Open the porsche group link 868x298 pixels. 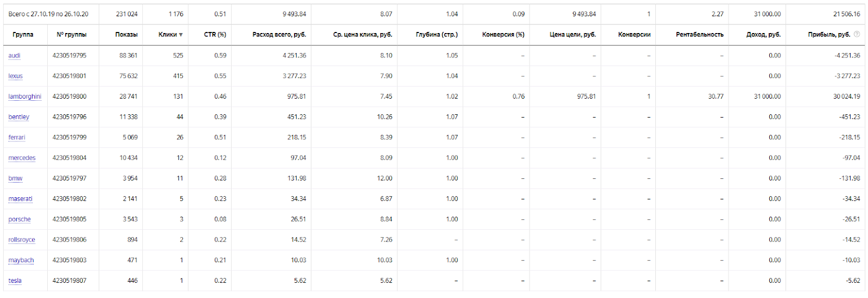pos(20,219)
